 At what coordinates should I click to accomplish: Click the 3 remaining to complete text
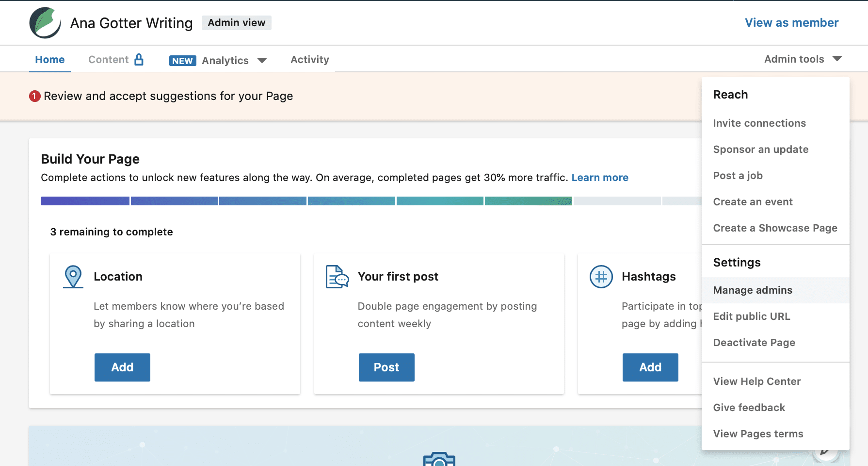112,232
